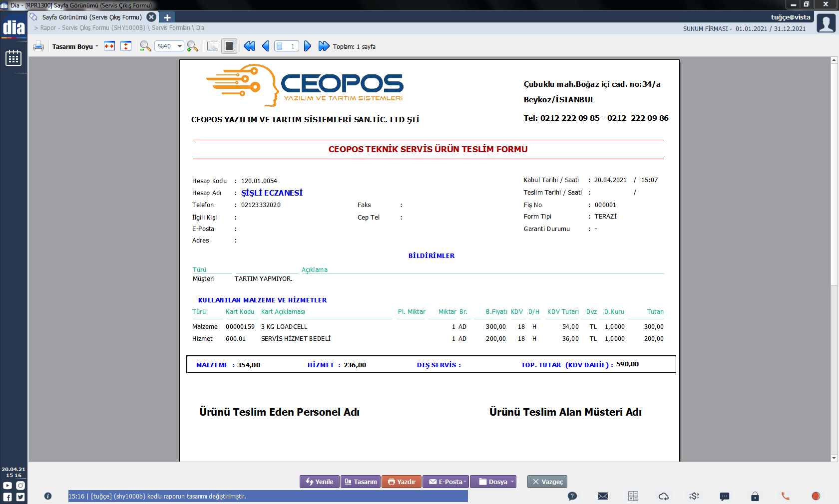This screenshot has height=504, width=839.
Task: Open the YouTube link icon
Action: pyautogui.click(x=7, y=486)
